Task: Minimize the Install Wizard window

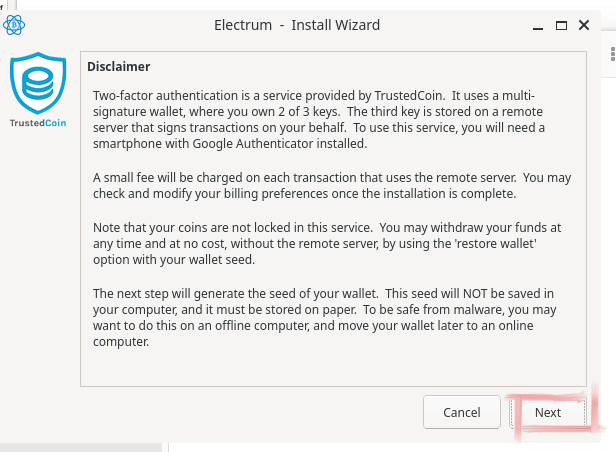Action: pos(535,24)
